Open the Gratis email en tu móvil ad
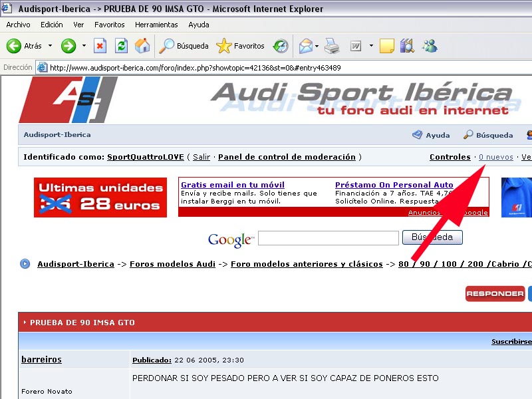The image size is (532, 399). (x=233, y=185)
